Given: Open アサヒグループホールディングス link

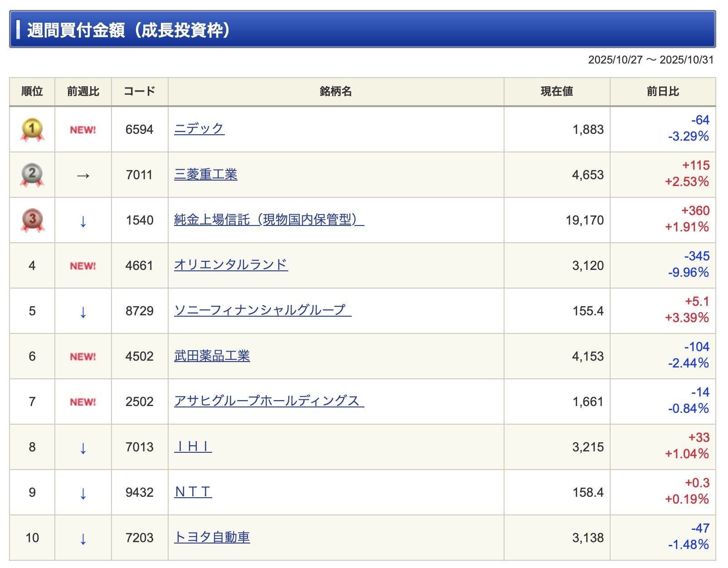Looking at the screenshot, I should click(268, 401).
